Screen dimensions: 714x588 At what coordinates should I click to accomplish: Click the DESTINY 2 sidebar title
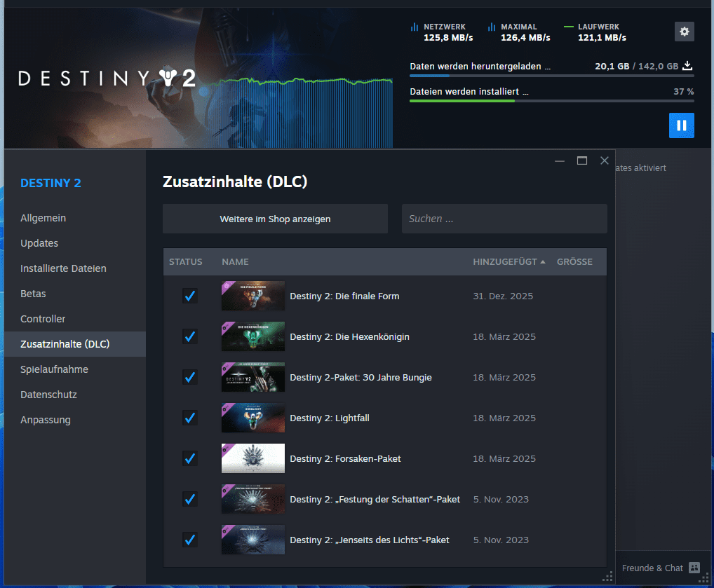(x=50, y=183)
